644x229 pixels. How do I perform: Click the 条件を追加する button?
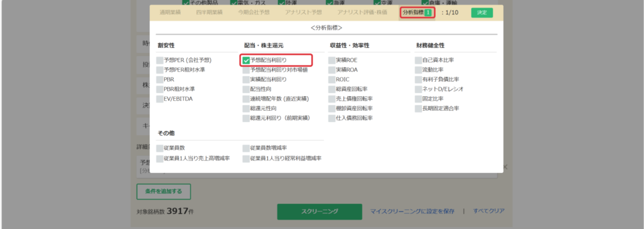coord(164,192)
